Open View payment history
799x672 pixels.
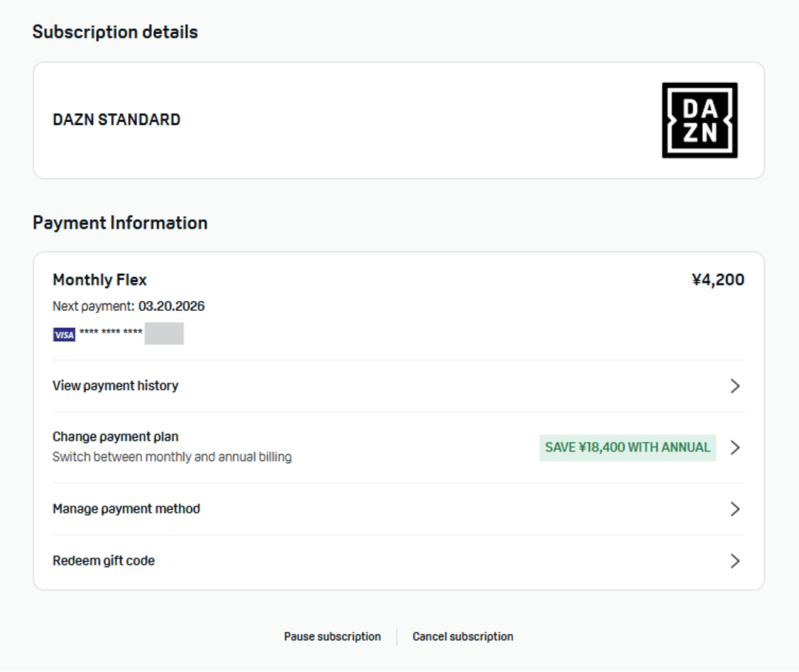115,386
